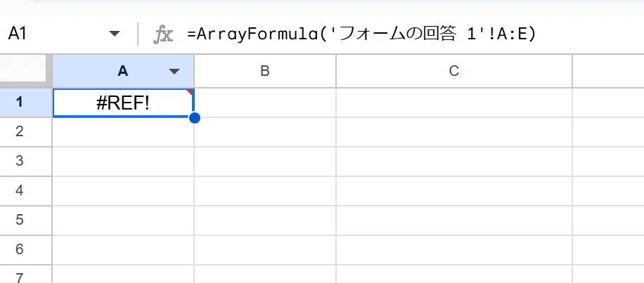This screenshot has height=283, width=644.
Task: Select row 1 header
Action: 19,103
